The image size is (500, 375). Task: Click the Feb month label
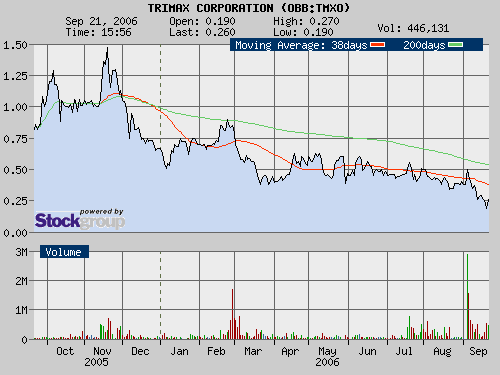[216, 351]
